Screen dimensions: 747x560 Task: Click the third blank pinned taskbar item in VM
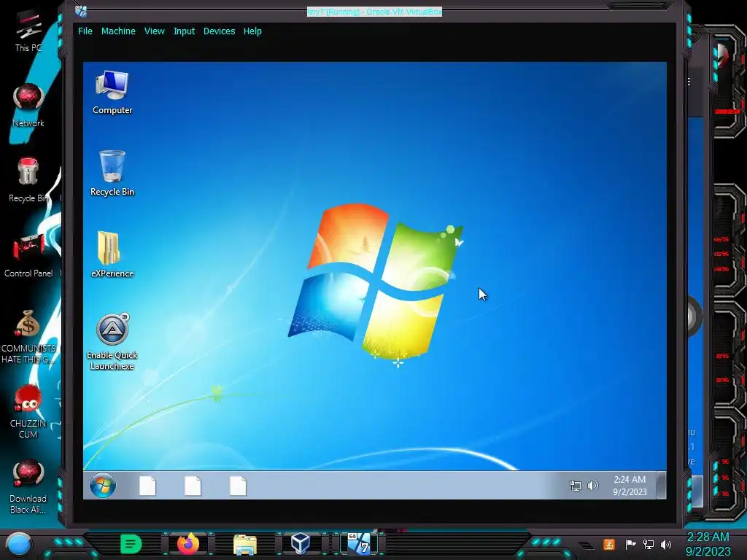[239, 486]
